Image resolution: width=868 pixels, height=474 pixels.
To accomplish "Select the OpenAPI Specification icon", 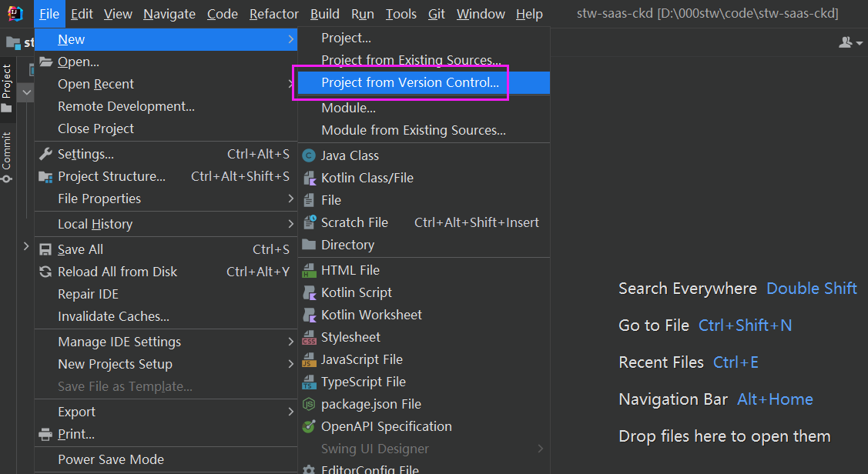I will 309,426.
